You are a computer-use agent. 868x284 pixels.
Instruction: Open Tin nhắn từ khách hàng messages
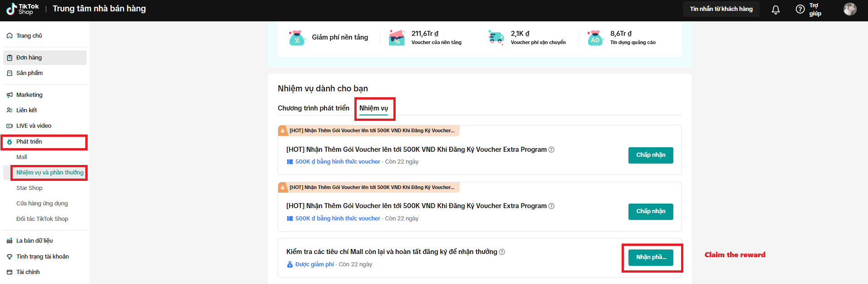point(721,9)
